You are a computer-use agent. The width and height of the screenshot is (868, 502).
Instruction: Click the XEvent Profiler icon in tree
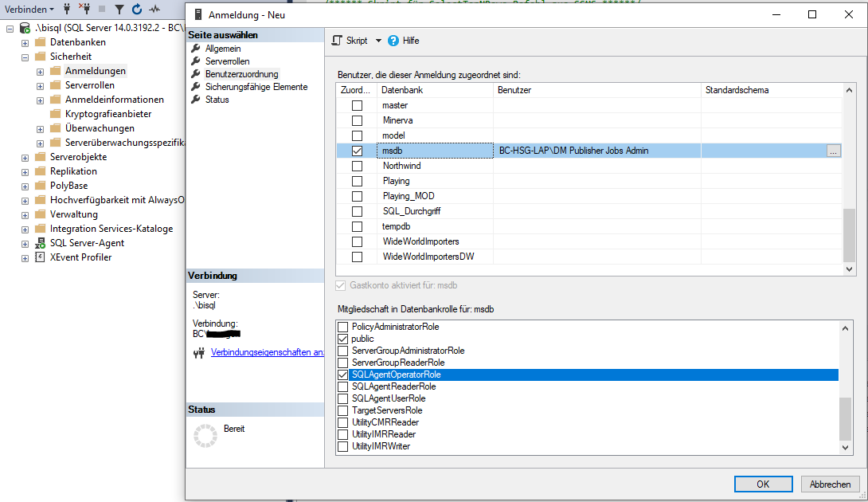pos(41,257)
